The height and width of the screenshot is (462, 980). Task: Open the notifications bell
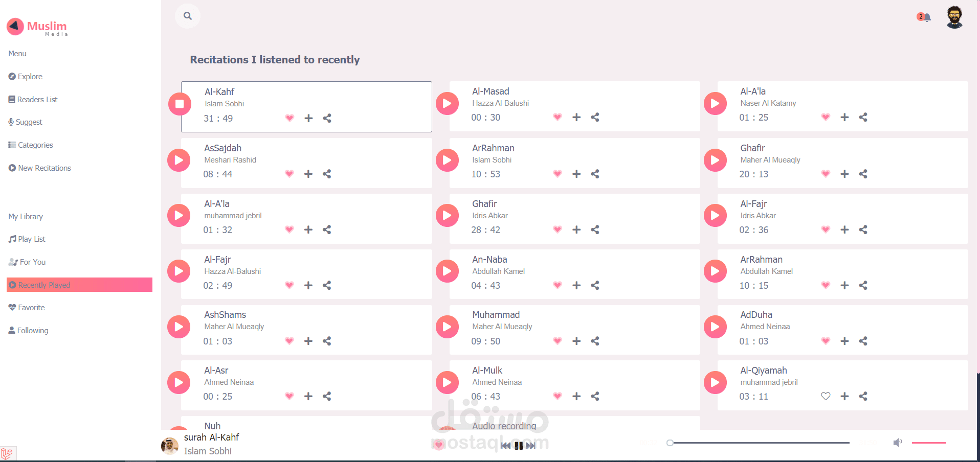(x=925, y=17)
